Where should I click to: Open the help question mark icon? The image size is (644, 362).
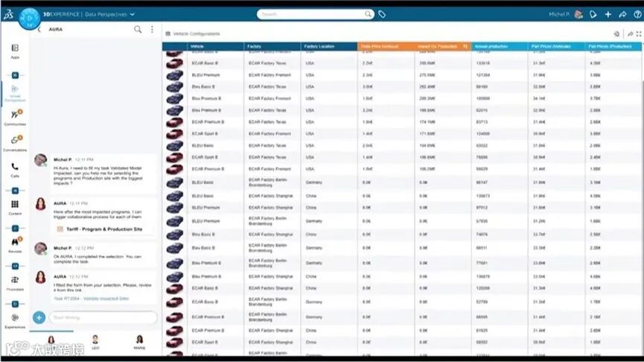637,14
